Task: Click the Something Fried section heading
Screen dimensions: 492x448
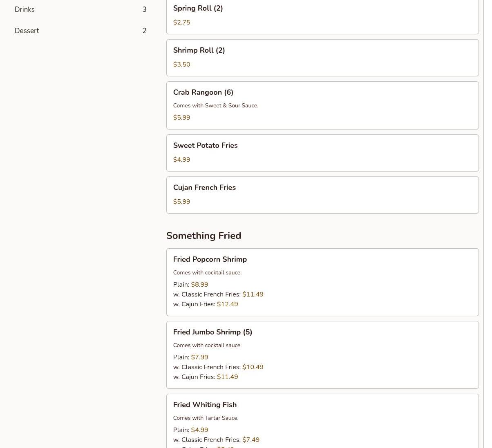Action: coord(204,236)
